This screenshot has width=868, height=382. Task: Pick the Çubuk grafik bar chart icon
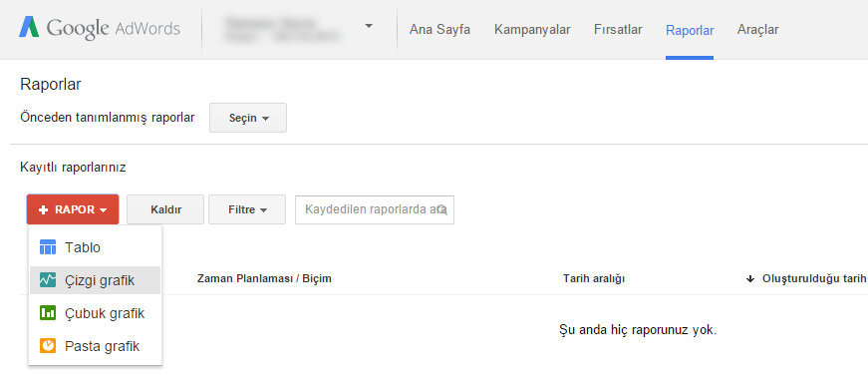48,313
